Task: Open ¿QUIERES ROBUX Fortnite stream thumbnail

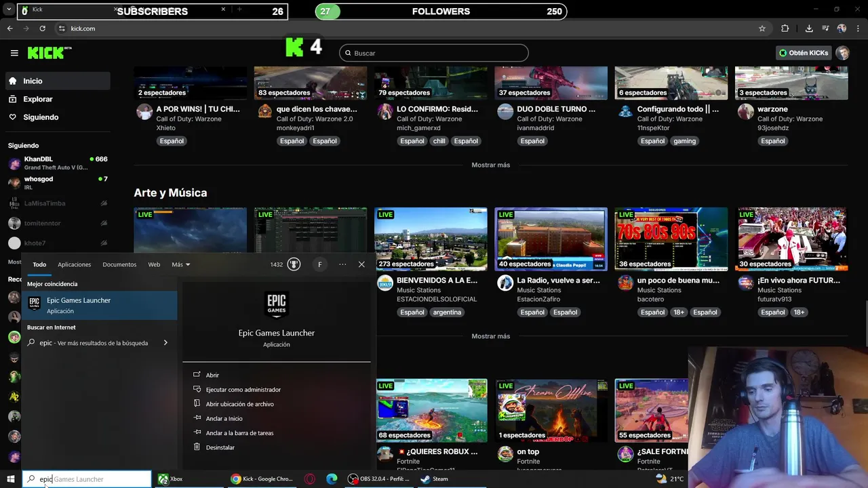Action: coord(431,410)
